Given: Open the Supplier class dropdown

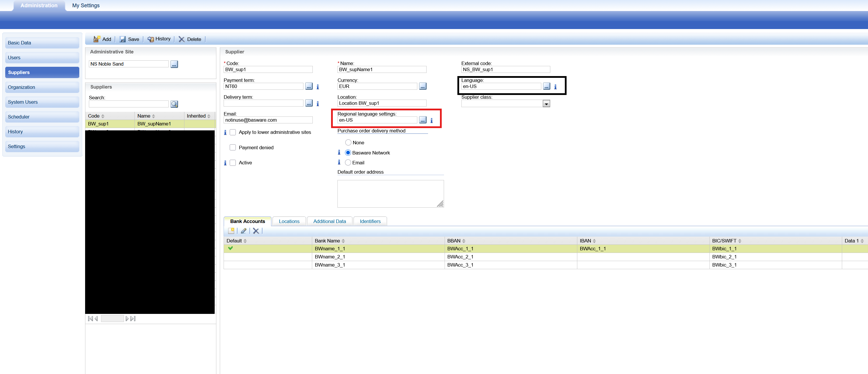Looking at the screenshot, I should click(546, 104).
